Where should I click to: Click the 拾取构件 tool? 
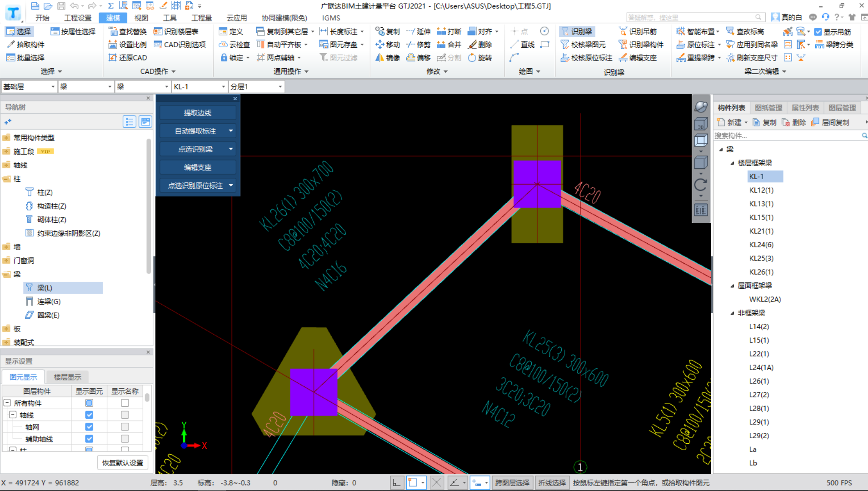(x=25, y=45)
